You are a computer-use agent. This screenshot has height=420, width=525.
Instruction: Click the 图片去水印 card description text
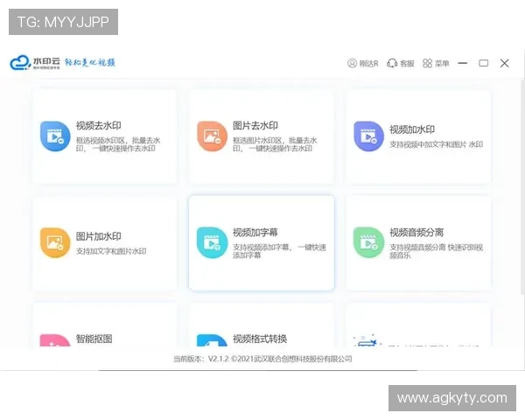point(275,144)
